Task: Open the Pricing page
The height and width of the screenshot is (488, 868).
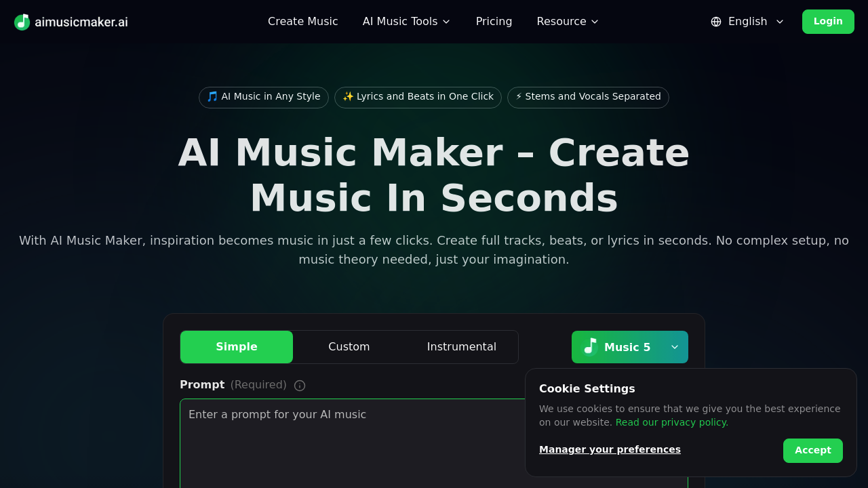Action: coord(494,21)
